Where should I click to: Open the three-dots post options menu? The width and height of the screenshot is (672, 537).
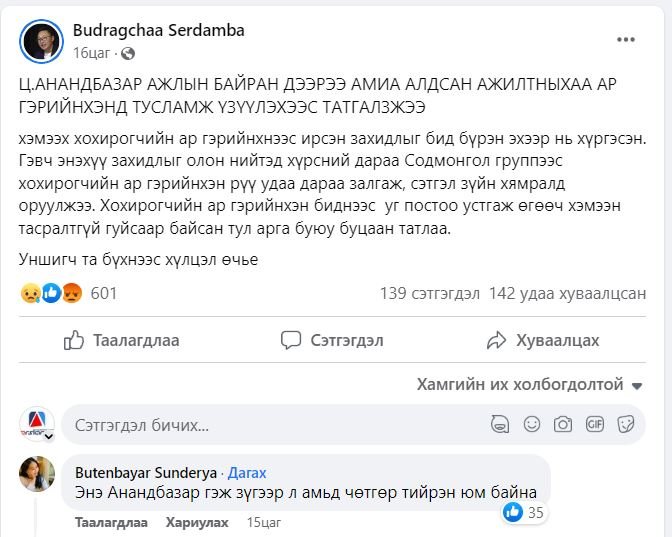pyautogui.click(x=625, y=39)
